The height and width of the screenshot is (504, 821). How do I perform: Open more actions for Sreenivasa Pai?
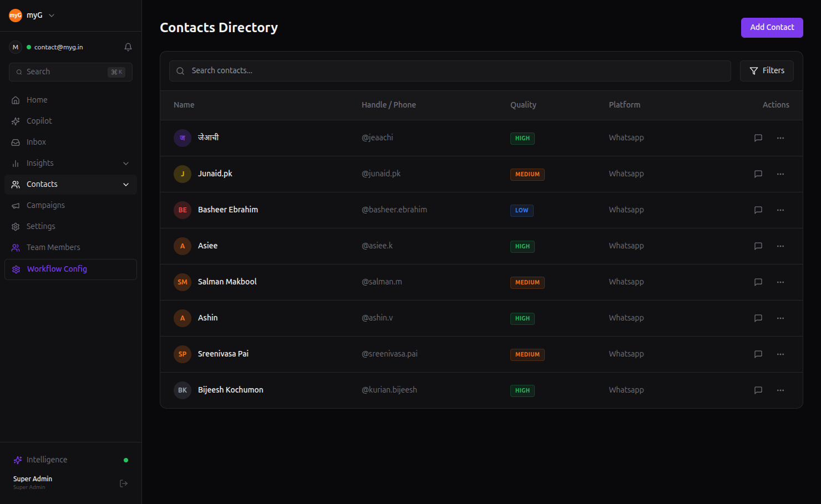781,354
